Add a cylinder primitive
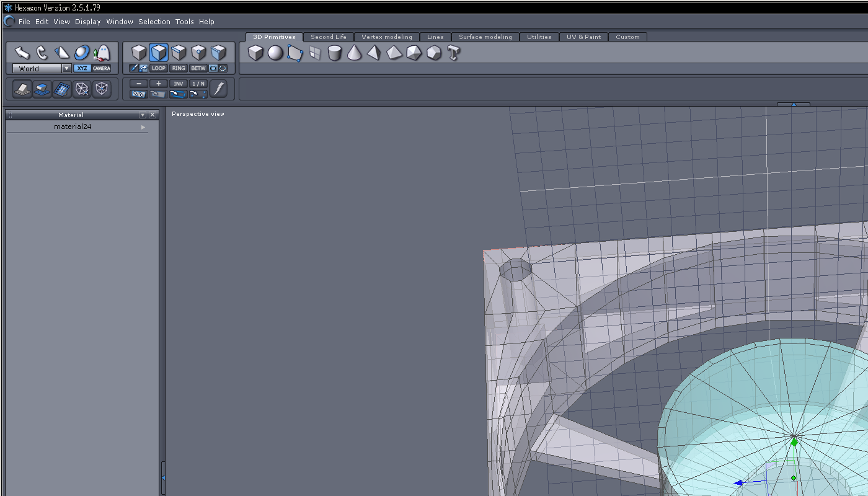Image resolution: width=868 pixels, height=496 pixels. (335, 53)
